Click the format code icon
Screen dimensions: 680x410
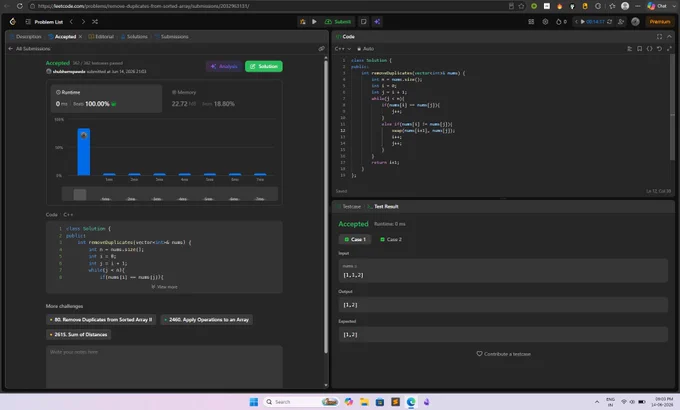pyautogui.click(x=629, y=49)
